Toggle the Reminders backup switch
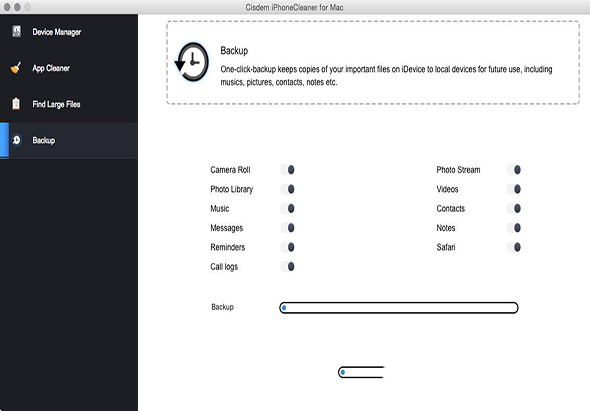Viewport: 590px width, 411px height. 287,247
